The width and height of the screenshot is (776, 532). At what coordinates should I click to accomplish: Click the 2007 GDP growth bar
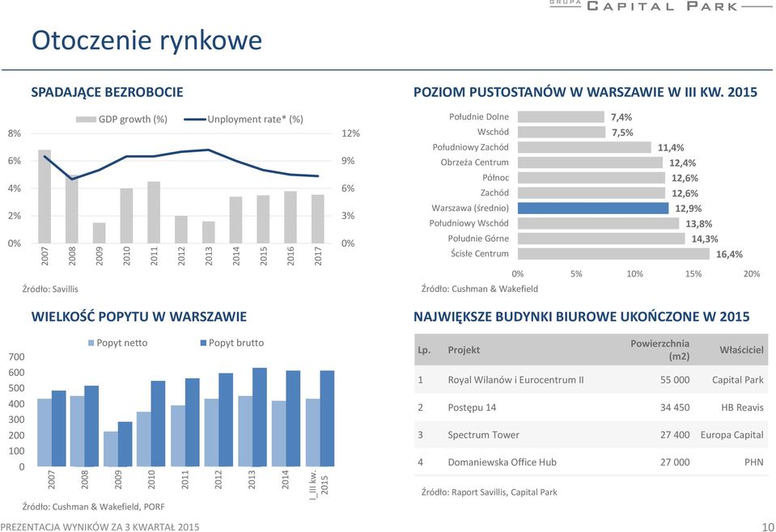[x=45, y=196]
